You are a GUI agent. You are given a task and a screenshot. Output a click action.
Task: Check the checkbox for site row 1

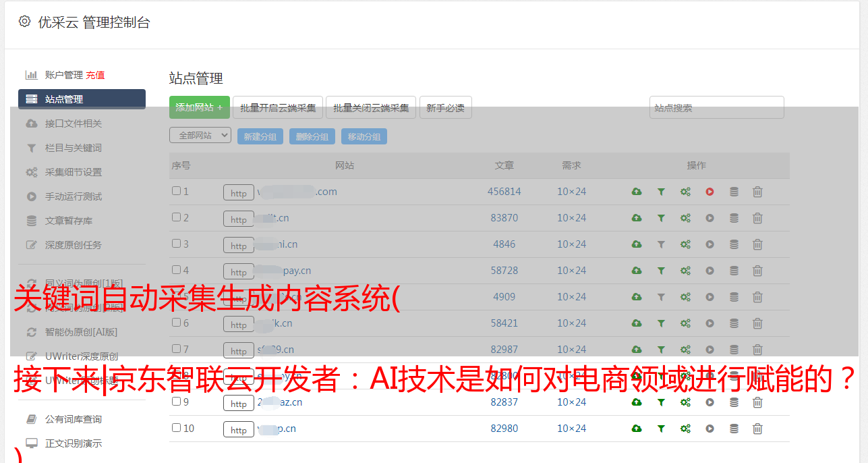pyautogui.click(x=176, y=191)
